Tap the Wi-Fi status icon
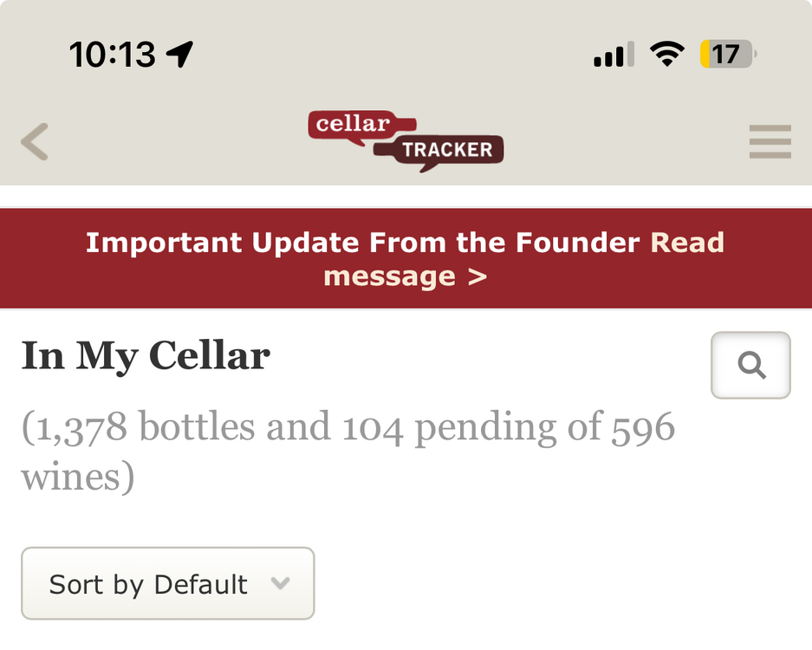The image size is (812, 650). tap(666, 55)
